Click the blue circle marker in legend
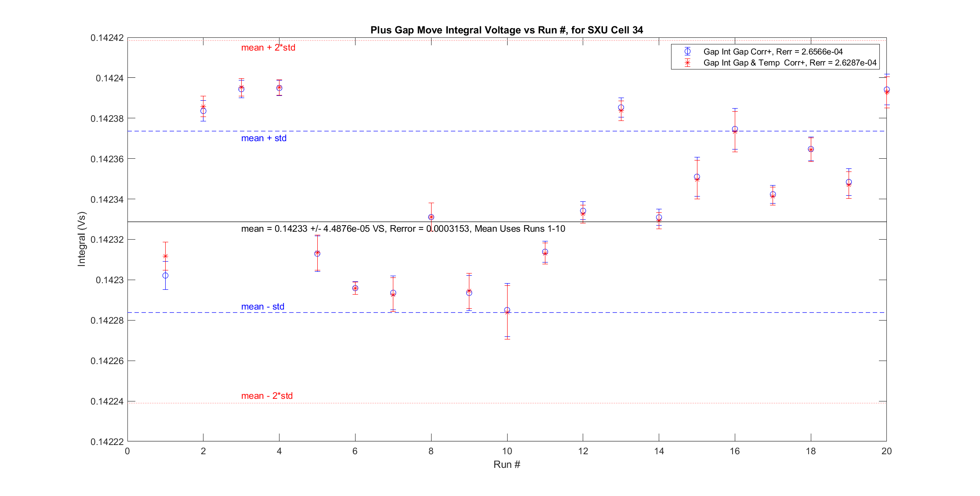Viewport: 980px width, 496px height. pos(687,51)
